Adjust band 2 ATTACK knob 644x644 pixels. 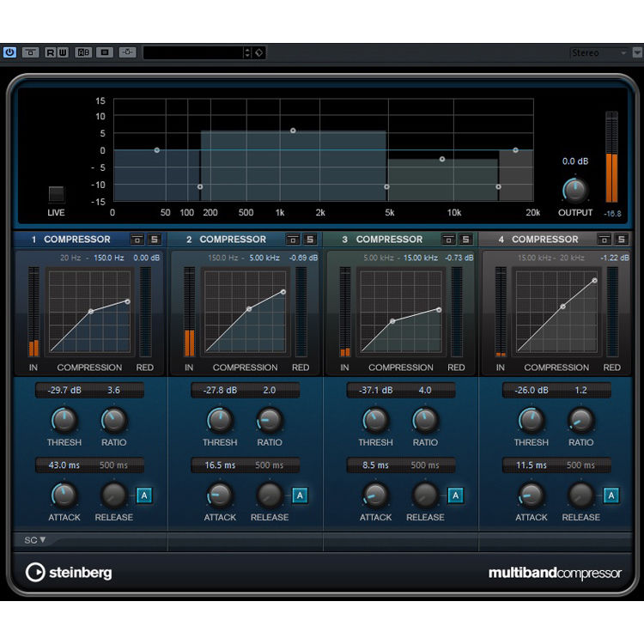coord(220,495)
